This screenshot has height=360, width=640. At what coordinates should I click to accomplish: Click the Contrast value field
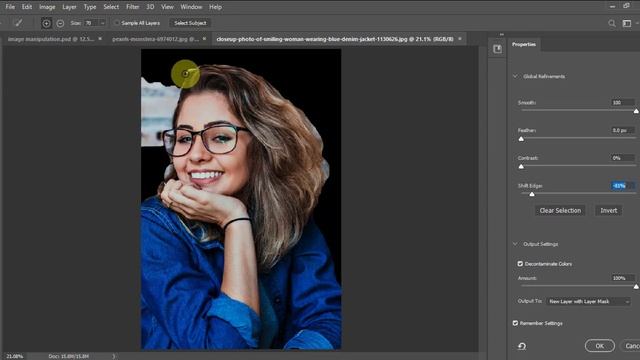pyautogui.click(x=622, y=158)
